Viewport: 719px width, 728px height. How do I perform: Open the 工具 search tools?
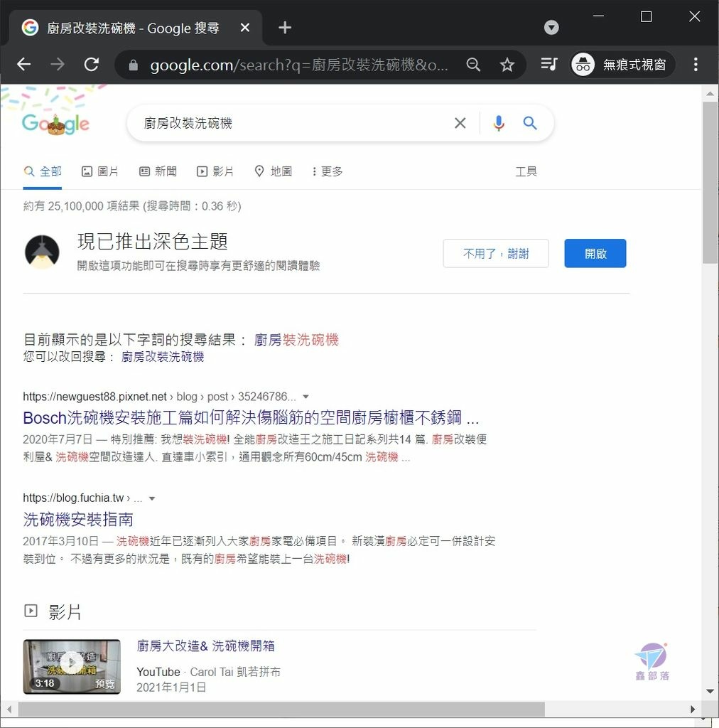pyautogui.click(x=526, y=171)
